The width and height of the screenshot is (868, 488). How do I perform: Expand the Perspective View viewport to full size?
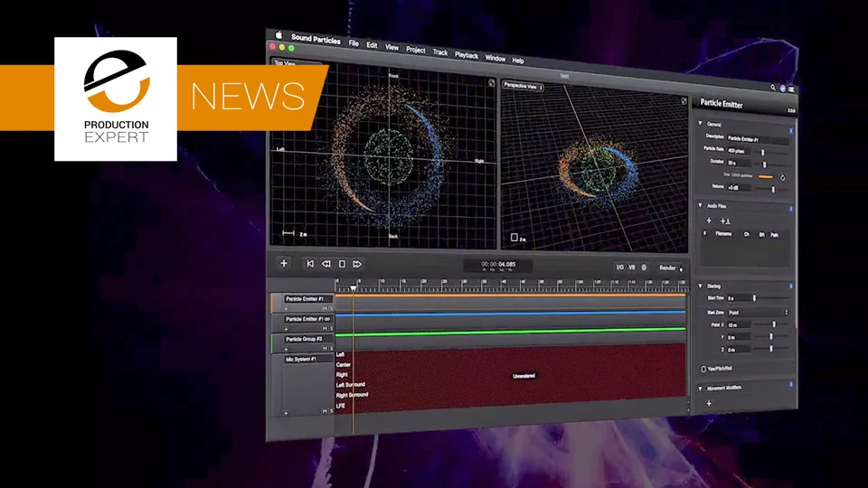[x=684, y=101]
